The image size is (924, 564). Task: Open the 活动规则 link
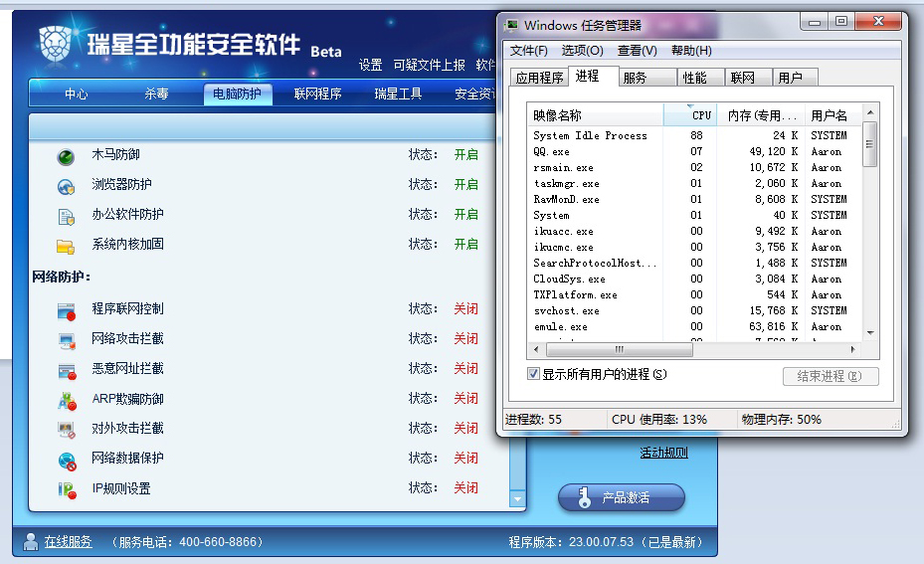tap(664, 453)
